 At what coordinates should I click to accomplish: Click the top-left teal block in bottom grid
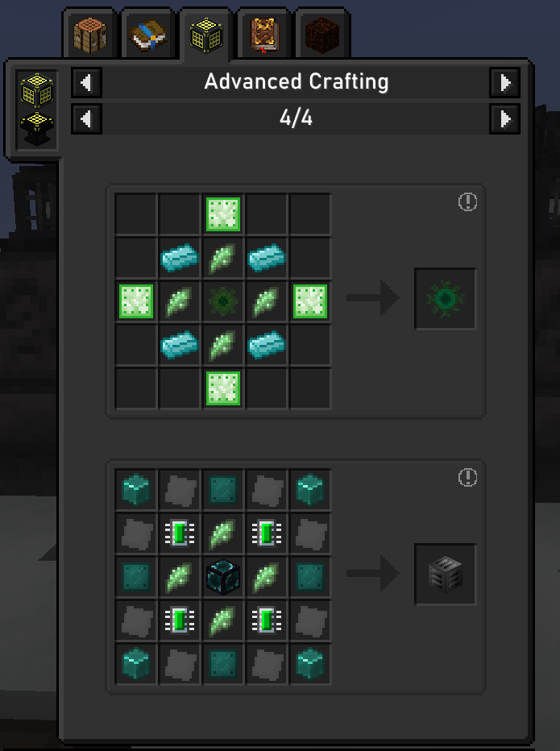click(x=136, y=489)
